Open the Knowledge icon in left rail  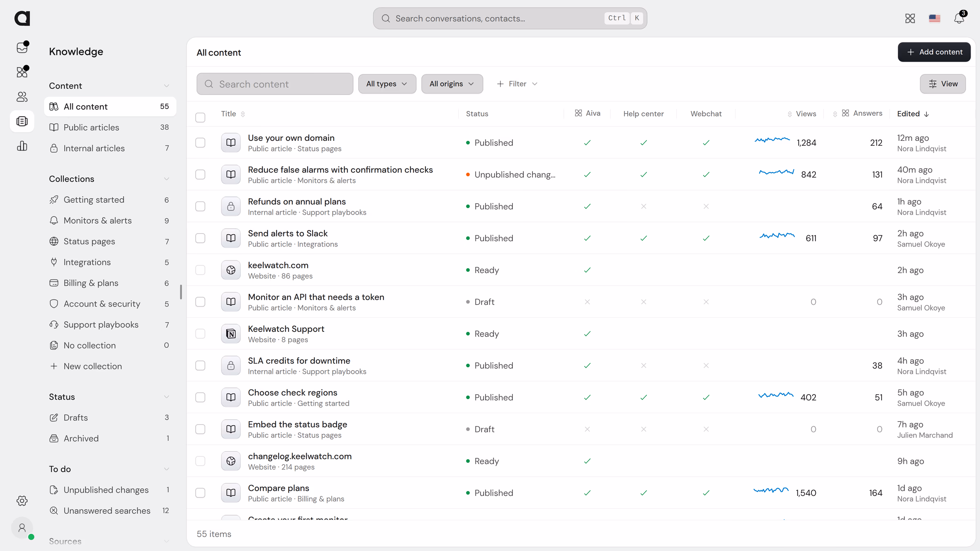pyautogui.click(x=22, y=121)
